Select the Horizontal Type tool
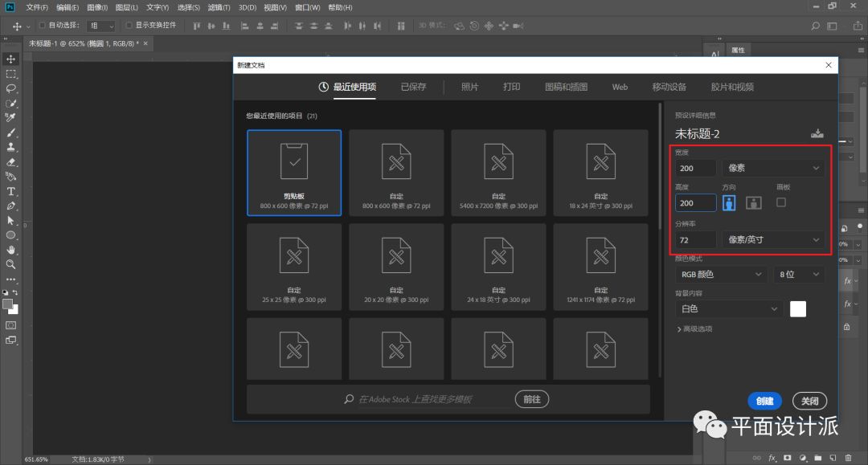This screenshot has height=465, width=868. coord(11,191)
